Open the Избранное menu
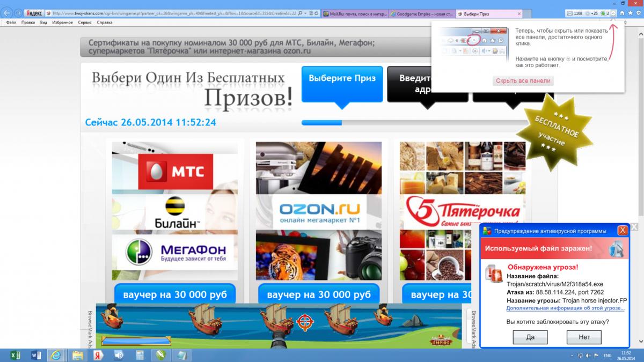The image size is (644, 362). click(x=63, y=23)
